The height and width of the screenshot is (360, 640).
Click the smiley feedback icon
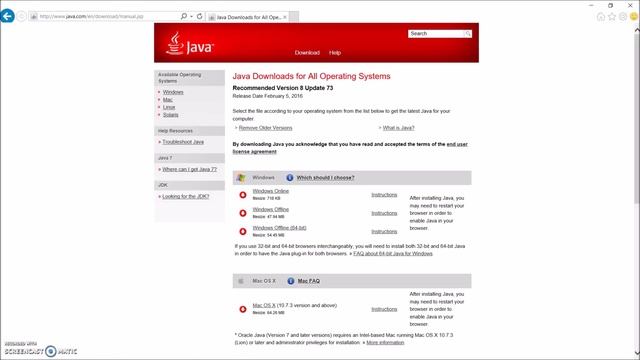pyautogui.click(x=633, y=16)
